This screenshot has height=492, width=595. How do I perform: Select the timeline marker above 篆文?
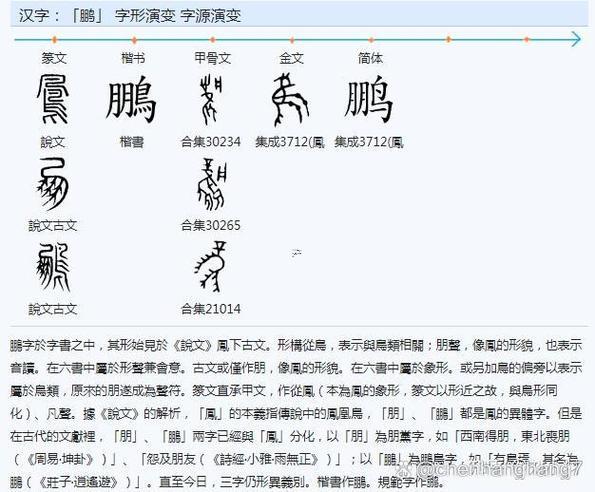click(x=54, y=39)
